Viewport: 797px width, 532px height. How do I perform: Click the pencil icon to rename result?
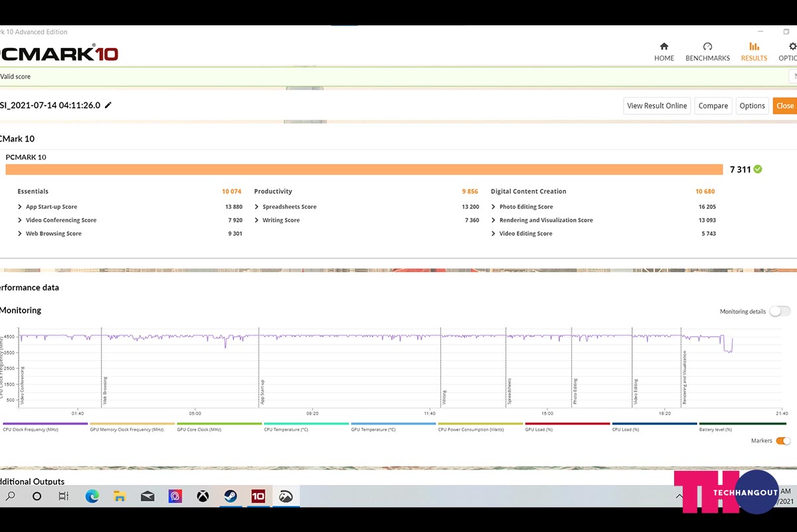pyautogui.click(x=108, y=105)
